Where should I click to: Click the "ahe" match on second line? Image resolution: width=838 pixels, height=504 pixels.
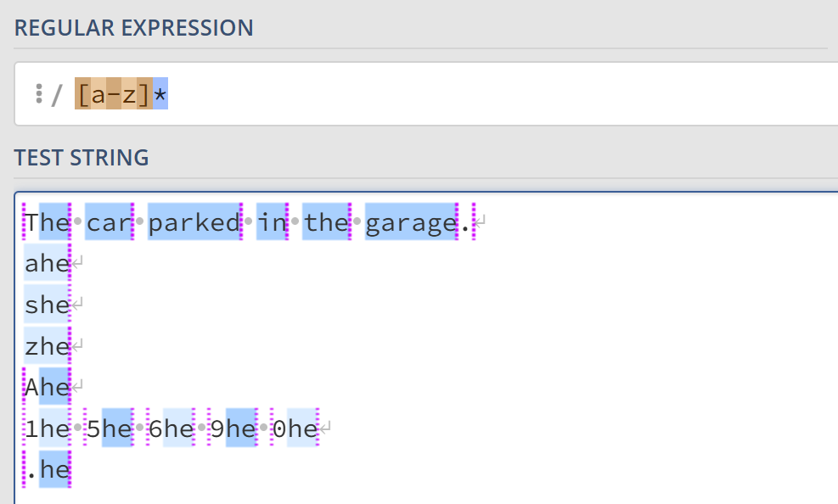[x=47, y=263]
